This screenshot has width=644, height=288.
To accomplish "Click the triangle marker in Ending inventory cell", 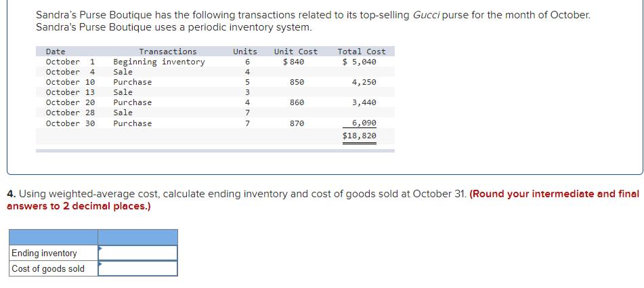I will pos(101,249).
